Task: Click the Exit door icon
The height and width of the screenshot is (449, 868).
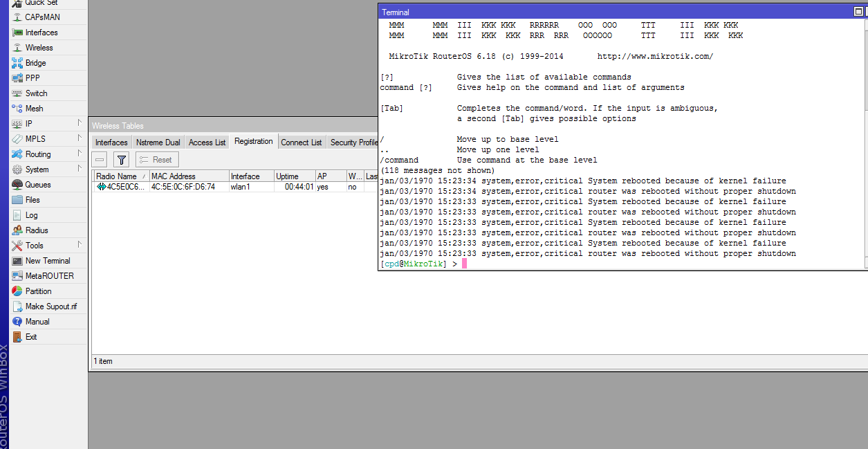Action: (x=17, y=337)
